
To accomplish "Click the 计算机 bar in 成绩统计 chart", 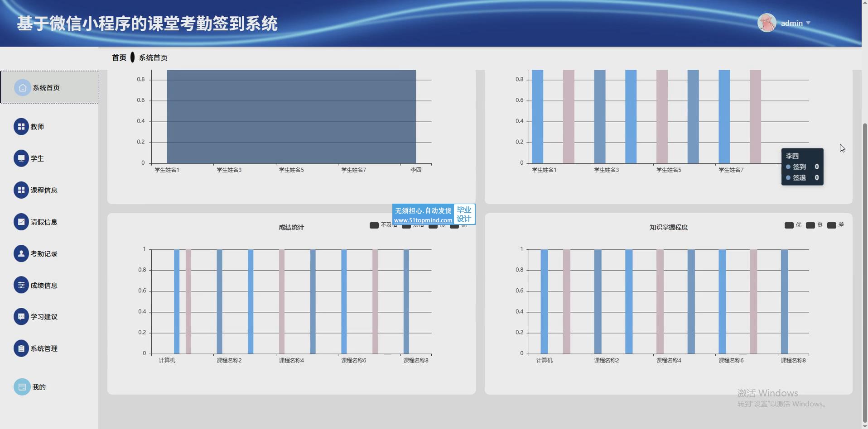I will 177,301.
